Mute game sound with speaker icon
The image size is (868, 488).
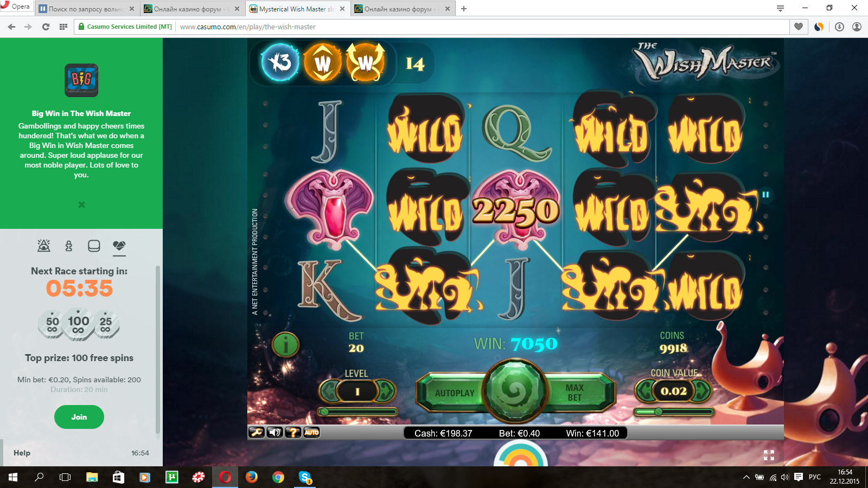(275, 432)
